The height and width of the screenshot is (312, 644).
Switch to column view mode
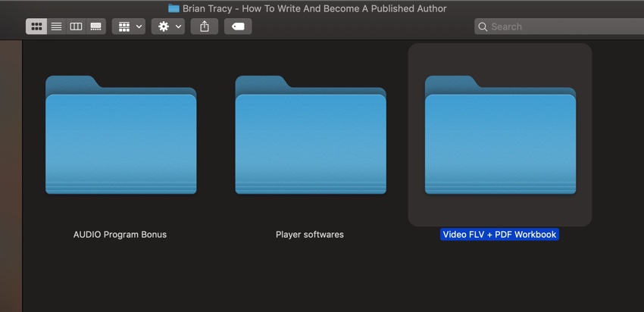pyautogui.click(x=76, y=27)
